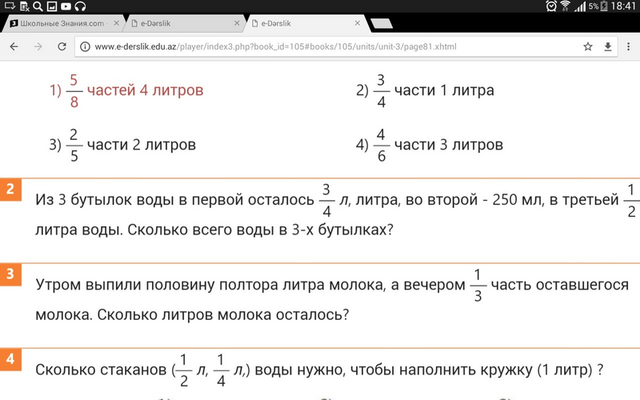Tap the magnifier search icon in status bar
This screenshot has height=400, width=640.
coord(38,6)
